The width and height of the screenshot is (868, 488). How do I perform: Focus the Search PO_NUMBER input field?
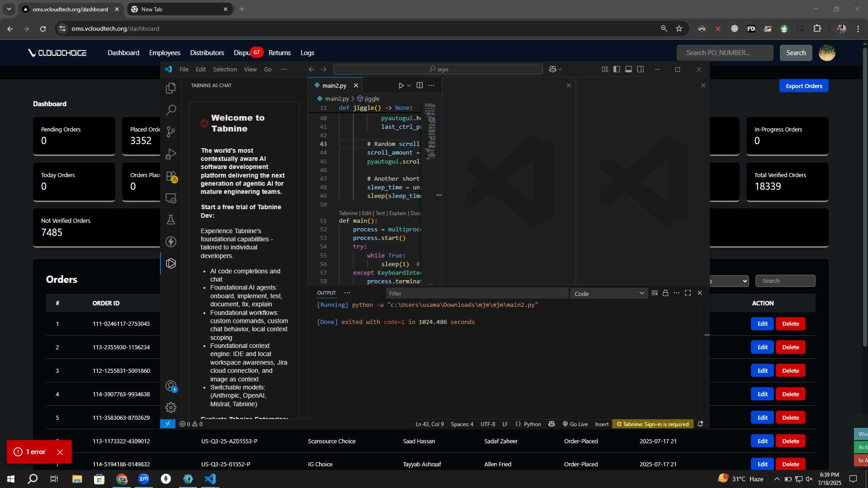coord(725,53)
